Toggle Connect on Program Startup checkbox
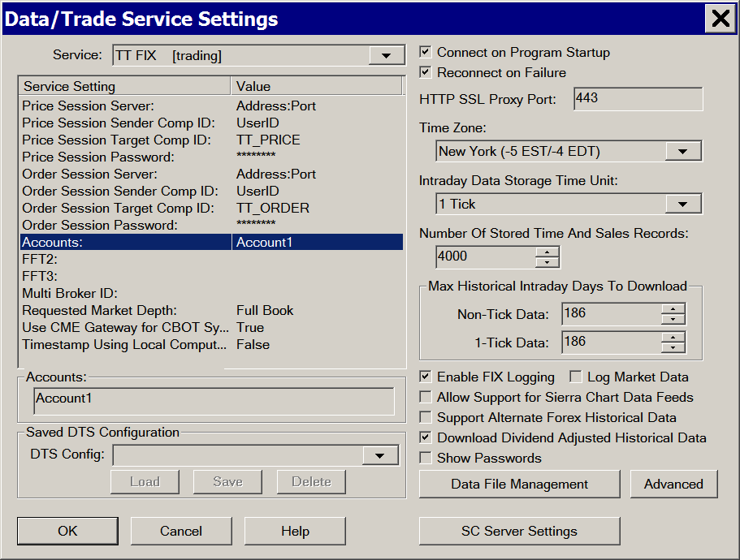The width and height of the screenshot is (740, 560). coord(425,52)
